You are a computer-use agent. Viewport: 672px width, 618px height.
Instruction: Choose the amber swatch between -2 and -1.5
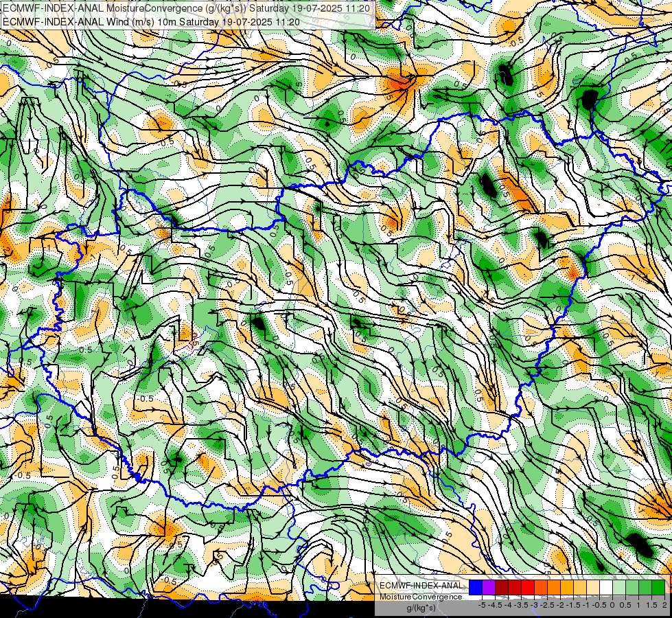tap(567, 588)
